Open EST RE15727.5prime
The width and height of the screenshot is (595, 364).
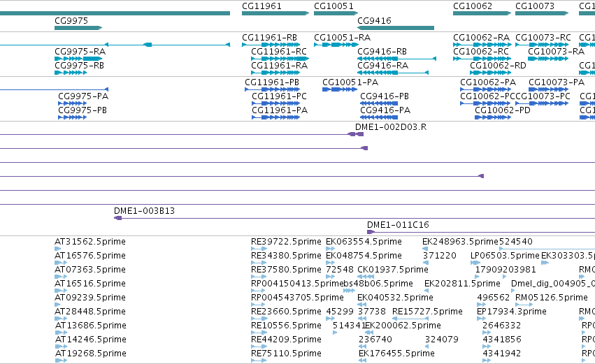pyautogui.click(x=410, y=319)
